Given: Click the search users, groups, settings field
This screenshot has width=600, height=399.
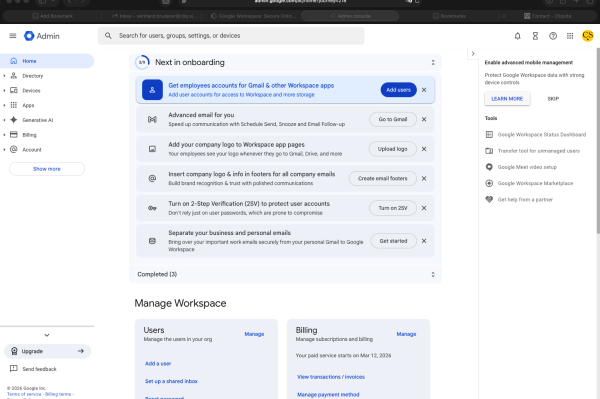Looking at the screenshot, I should (231, 36).
